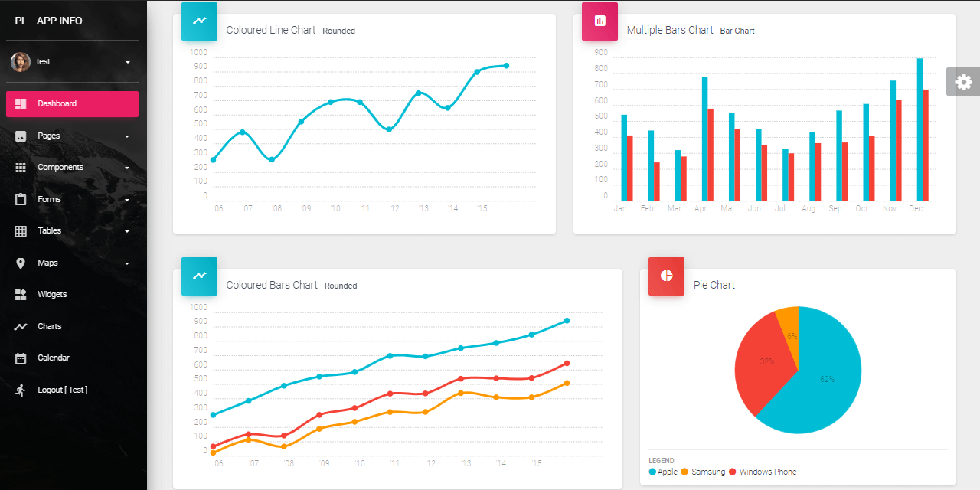
Task: Click the Dec axis label in bar chart
Action: [916, 208]
